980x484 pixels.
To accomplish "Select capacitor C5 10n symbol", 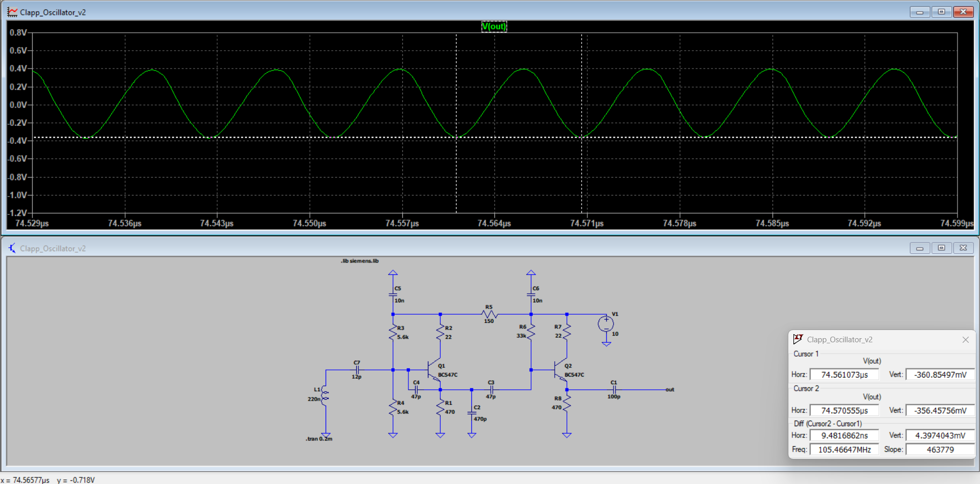I will pos(393,295).
